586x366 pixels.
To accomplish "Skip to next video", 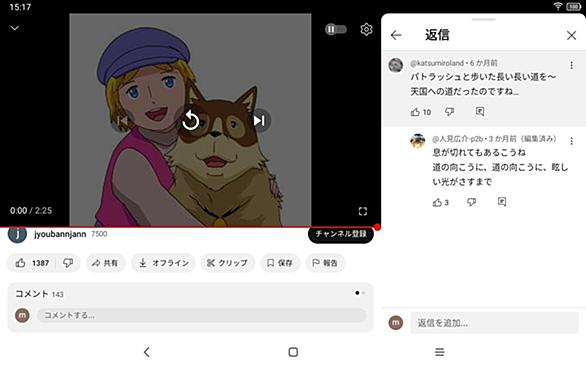I will 259,120.
